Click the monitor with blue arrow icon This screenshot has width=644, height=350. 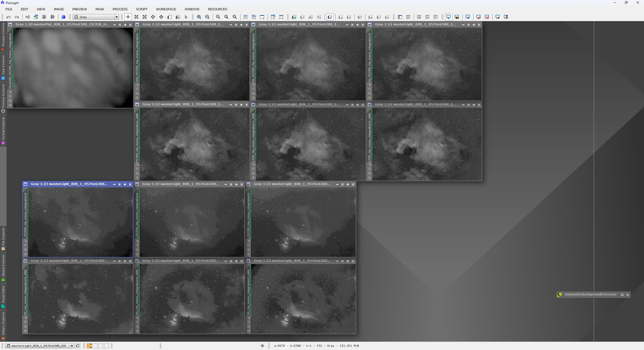point(468,17)
